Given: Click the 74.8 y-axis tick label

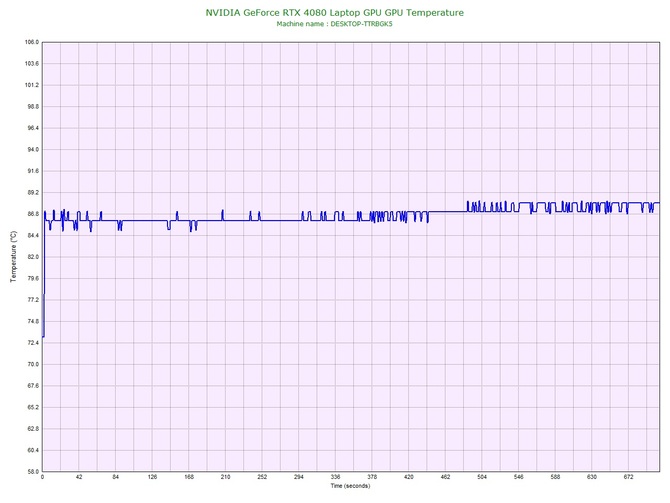Looking at the screenshot, I should coord(33,321).
